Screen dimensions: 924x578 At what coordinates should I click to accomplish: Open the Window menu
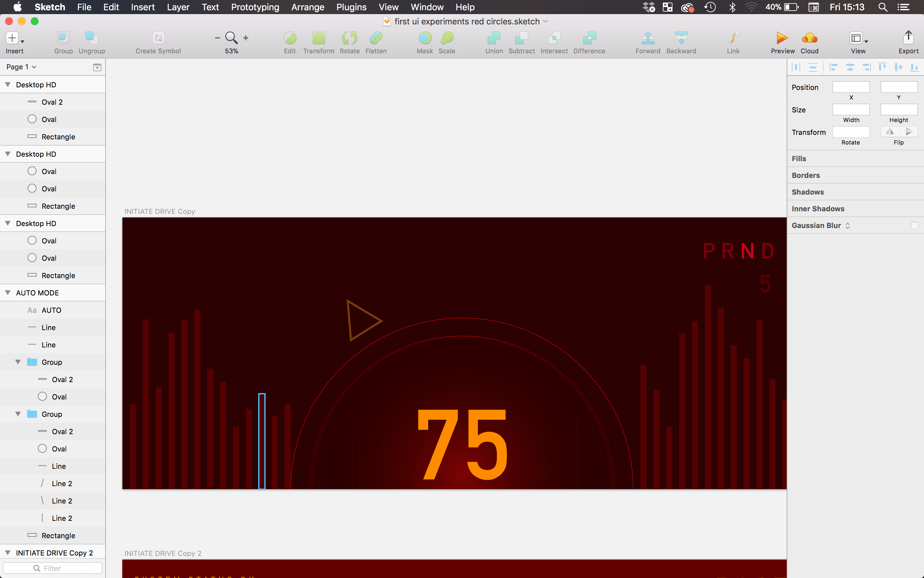coord(427,7)
